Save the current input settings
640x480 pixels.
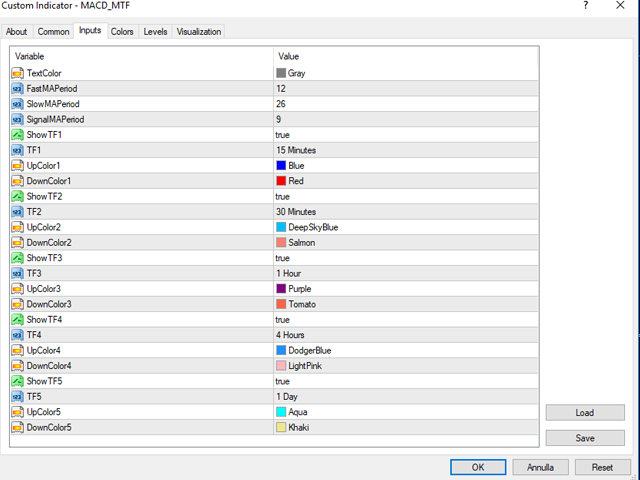click(x=585, y=438)
